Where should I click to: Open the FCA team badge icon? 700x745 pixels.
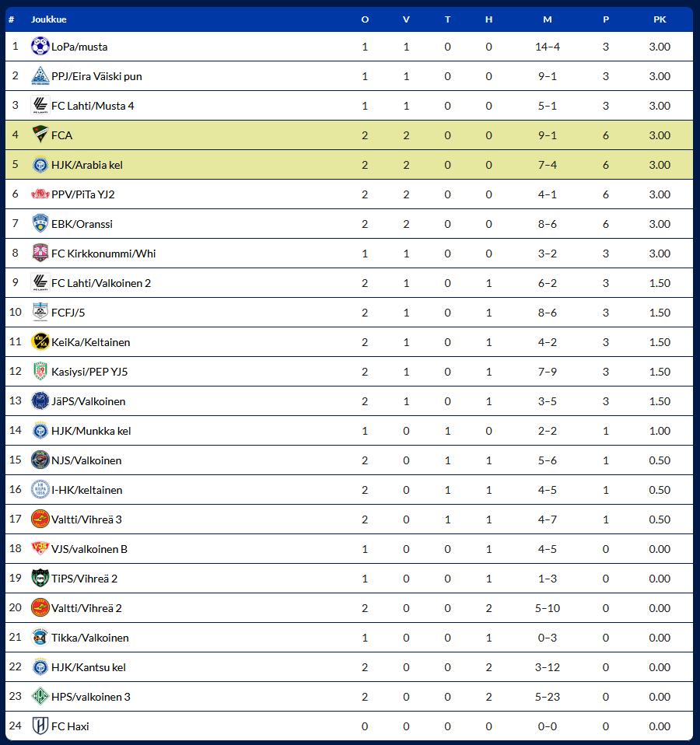40,135
